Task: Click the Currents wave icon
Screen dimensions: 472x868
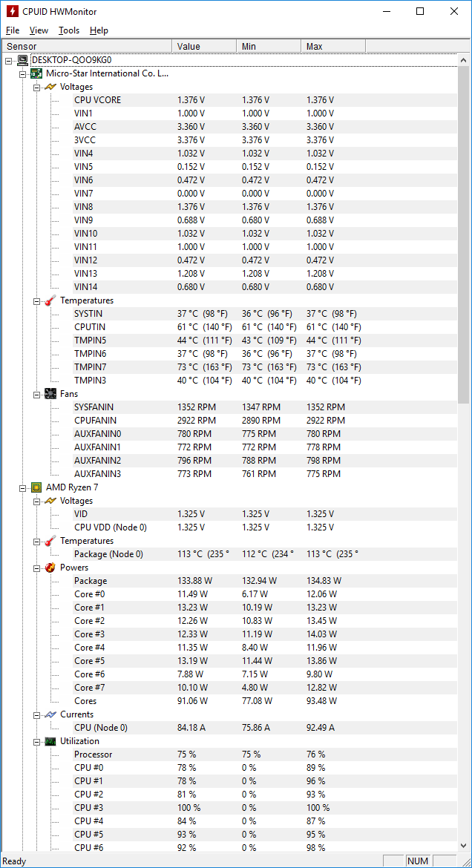Action: pos(51,714)
